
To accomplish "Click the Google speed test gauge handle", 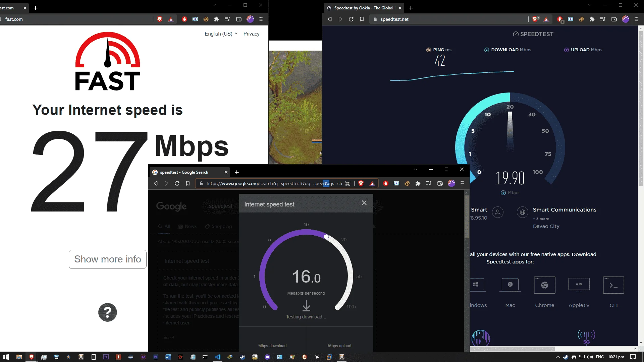I will coord(326,237).
